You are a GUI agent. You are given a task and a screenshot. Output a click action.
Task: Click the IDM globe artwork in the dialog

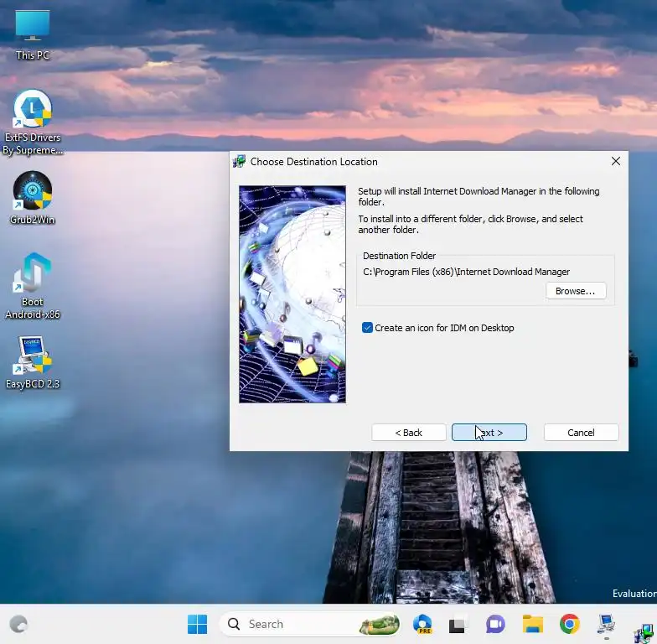tap(292, 294)
